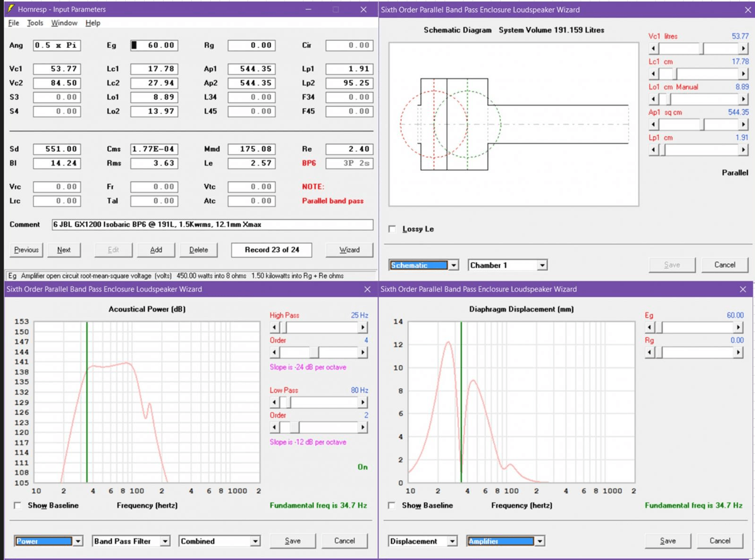The height and width of the screenshot is (560, 755).
Task: Click the Sd value field
Action: click(57, 149)
